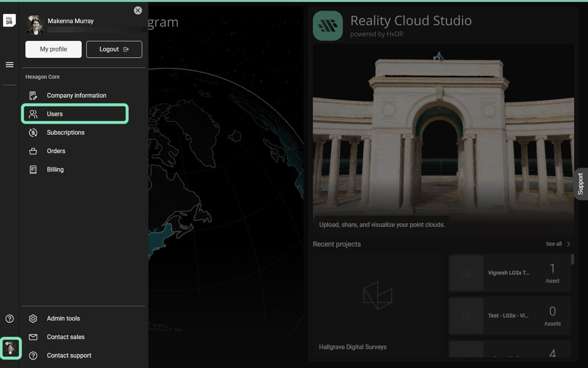Click See all recent projects
Screen dimensions: 588x368
coord(553,244)
